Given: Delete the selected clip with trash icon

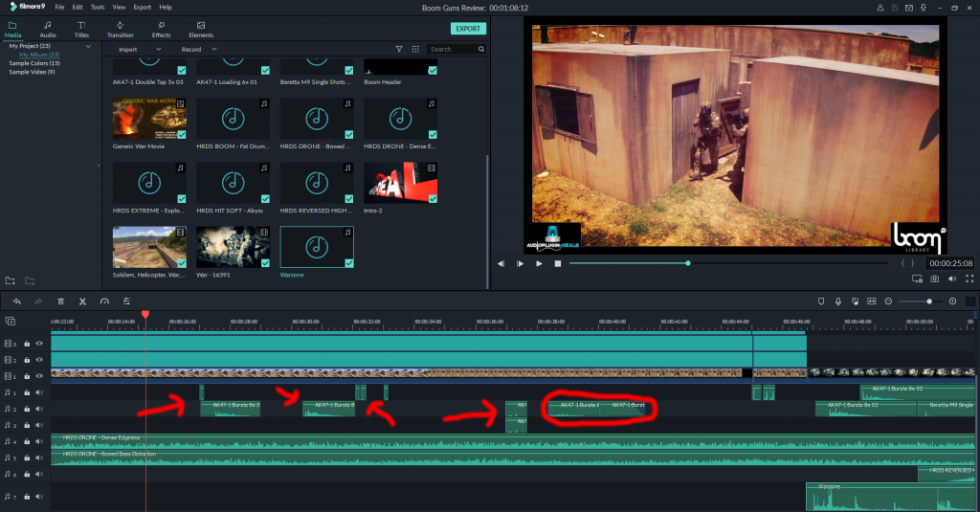Looking at the screenshot, I should click(x=60, y=301).
